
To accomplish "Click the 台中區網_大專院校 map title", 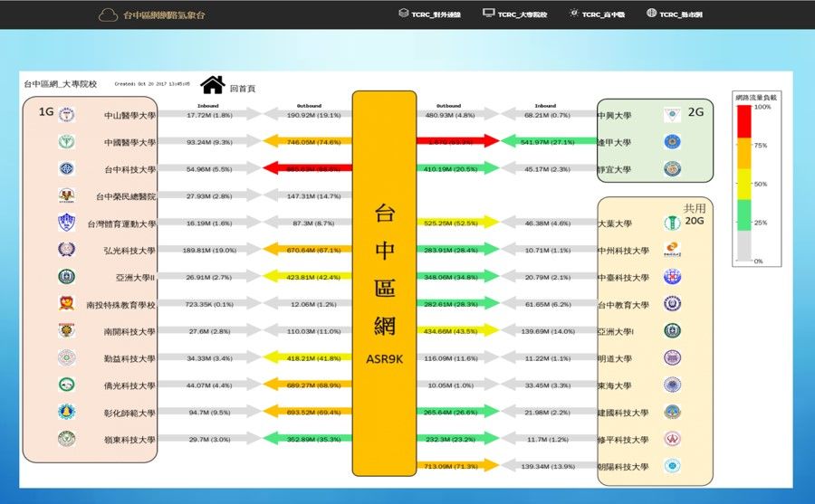I will click(x=61, y=83).
